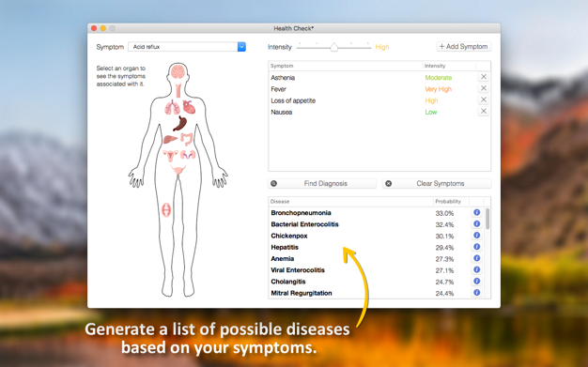Click the Find Diagnosis button

tap(322, 183)
